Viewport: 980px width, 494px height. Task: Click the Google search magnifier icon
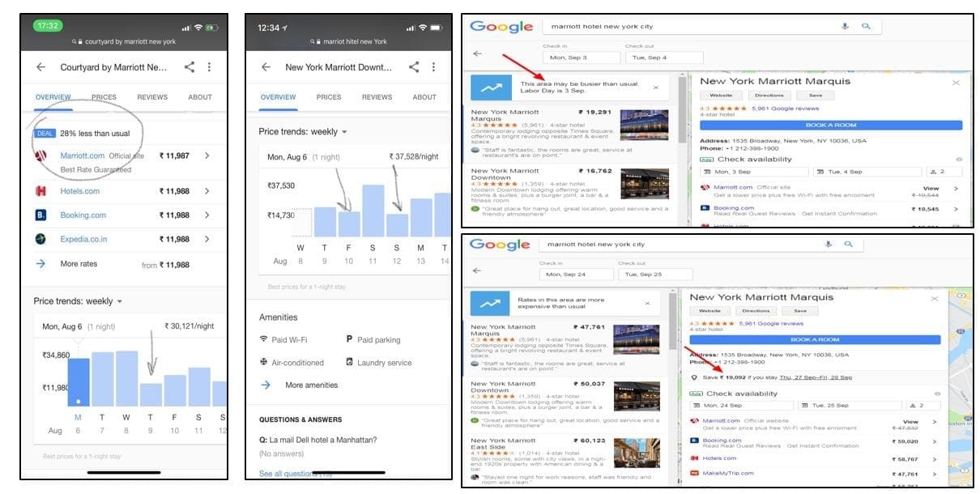[x=867, y=27]
